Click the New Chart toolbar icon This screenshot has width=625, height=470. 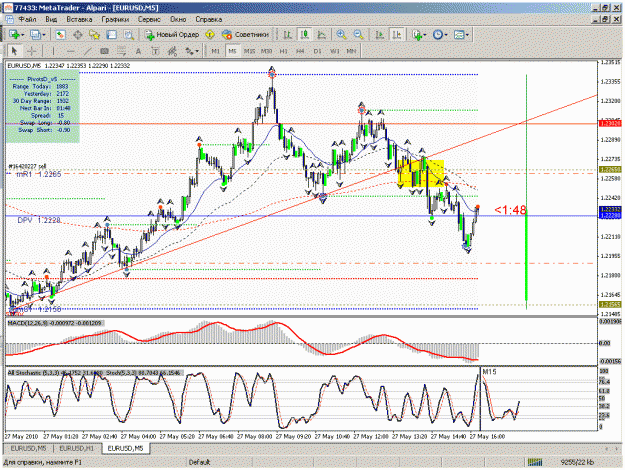click(14, 35)
